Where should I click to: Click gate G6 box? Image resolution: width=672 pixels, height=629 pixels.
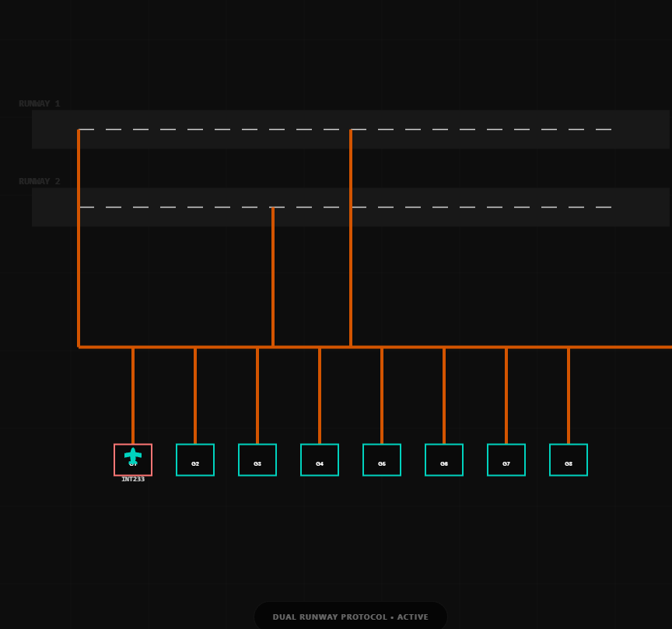tap(444, 460)
